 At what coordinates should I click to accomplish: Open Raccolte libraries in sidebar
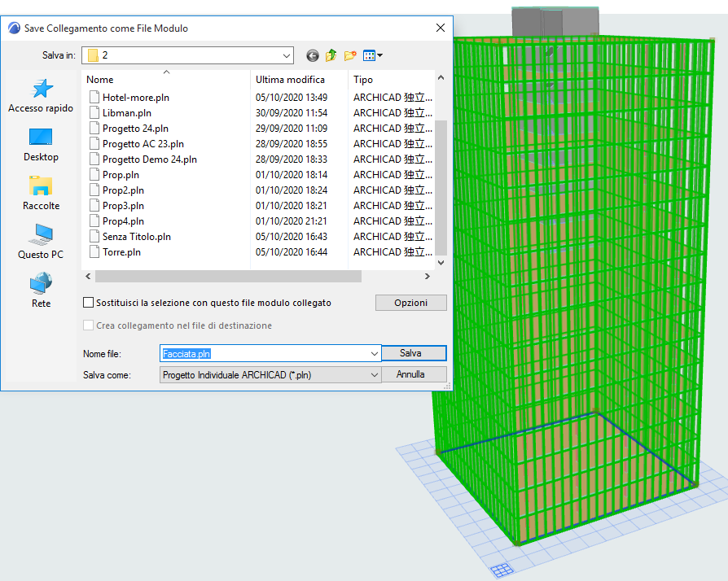coord(41,194)
